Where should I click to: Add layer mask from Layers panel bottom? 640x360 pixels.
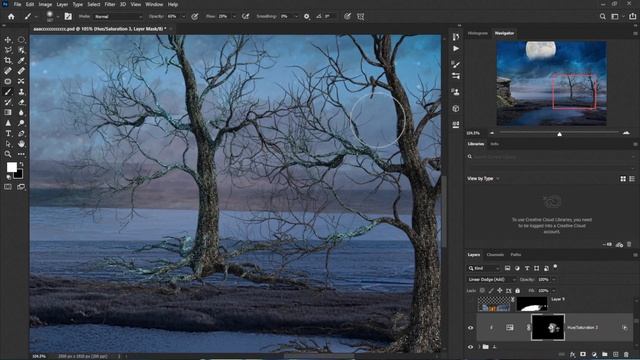[x=583, y=355]
